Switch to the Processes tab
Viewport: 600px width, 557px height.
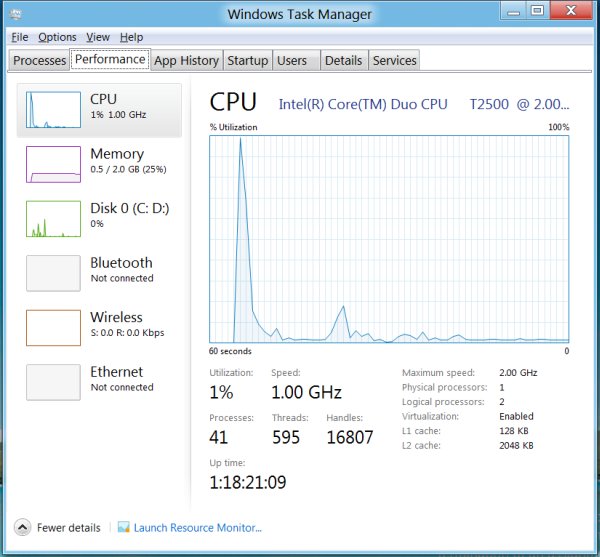click(39, 60)
